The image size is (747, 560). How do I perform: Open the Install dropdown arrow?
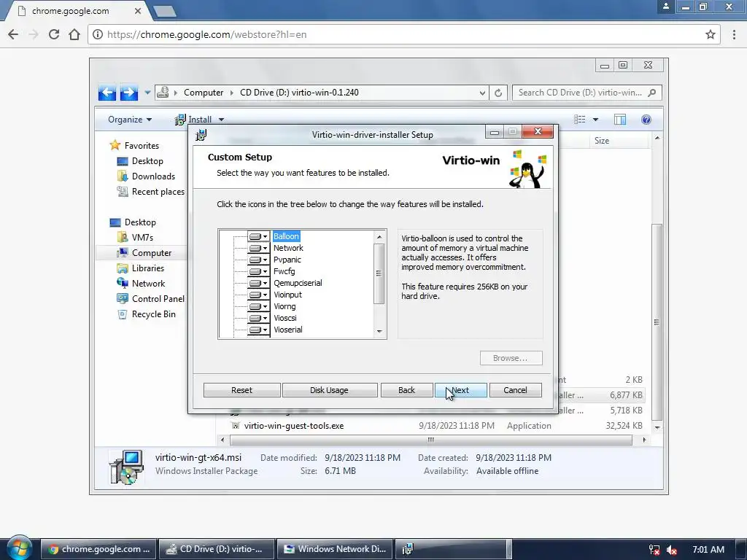click(x=221, y=120)
